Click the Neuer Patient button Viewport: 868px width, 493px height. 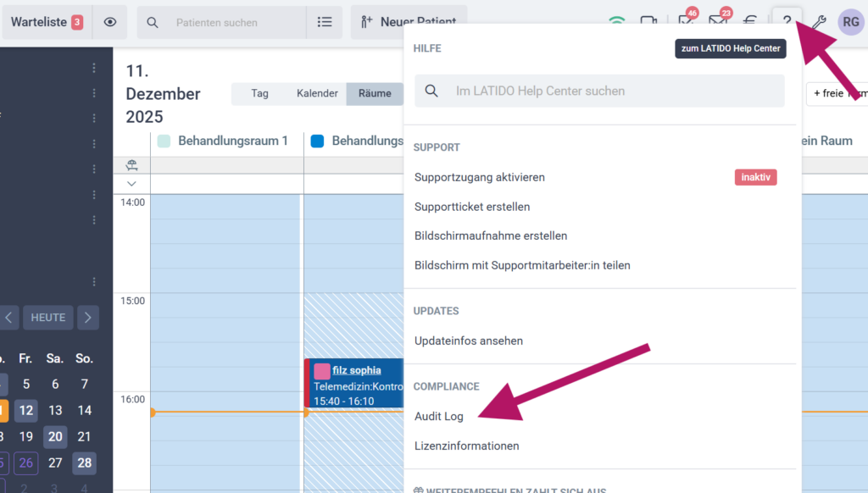[x=408, y=22]
